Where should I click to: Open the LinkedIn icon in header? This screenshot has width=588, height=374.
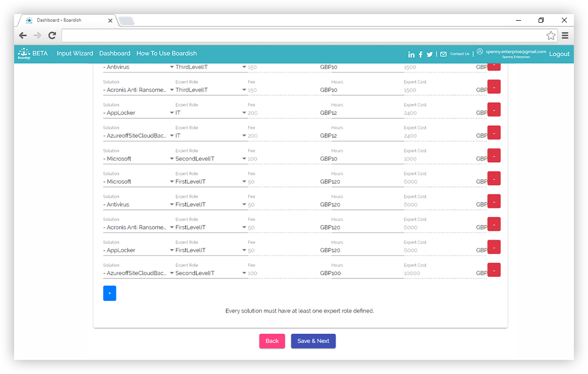point(411,54)
